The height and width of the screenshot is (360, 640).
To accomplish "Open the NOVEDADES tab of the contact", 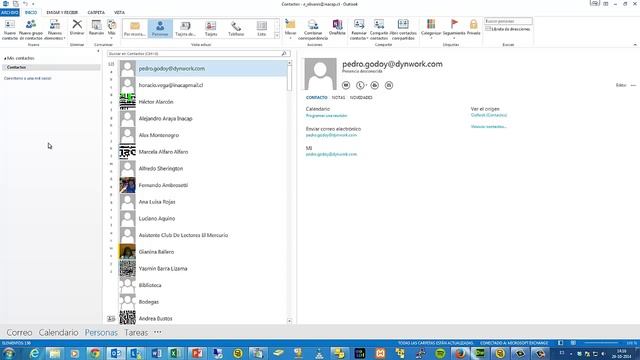I will 361,98.
